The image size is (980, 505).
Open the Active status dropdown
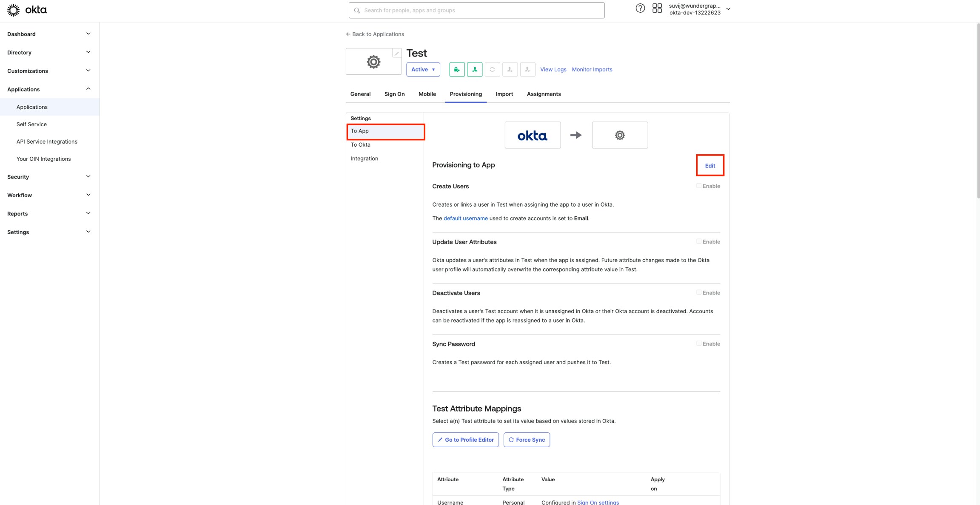coord(423,69)
